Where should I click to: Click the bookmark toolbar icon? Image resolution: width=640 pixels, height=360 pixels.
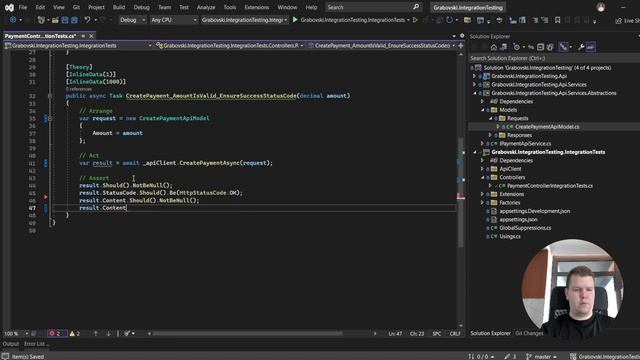tap(557, 20)
